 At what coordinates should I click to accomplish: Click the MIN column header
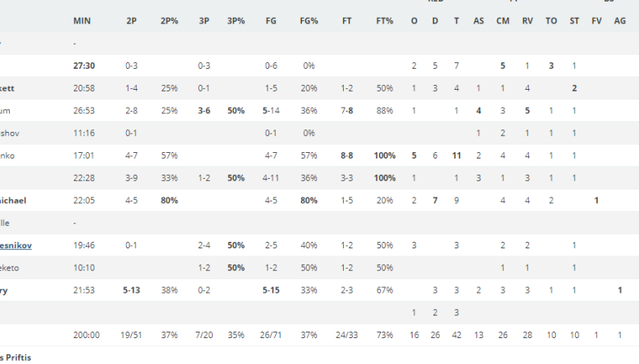[82, 21]
